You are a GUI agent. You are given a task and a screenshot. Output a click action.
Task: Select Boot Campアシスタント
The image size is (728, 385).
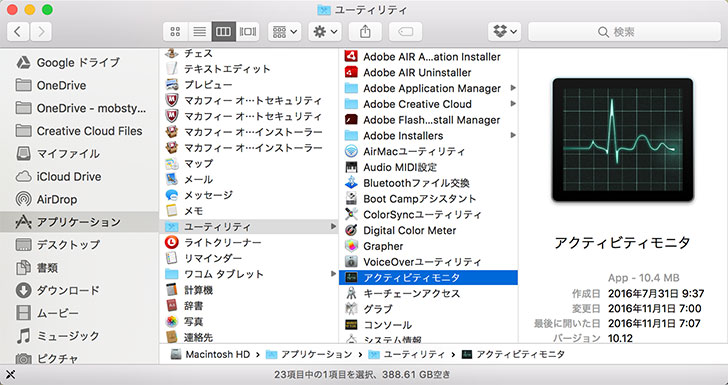tap(429, 199)
